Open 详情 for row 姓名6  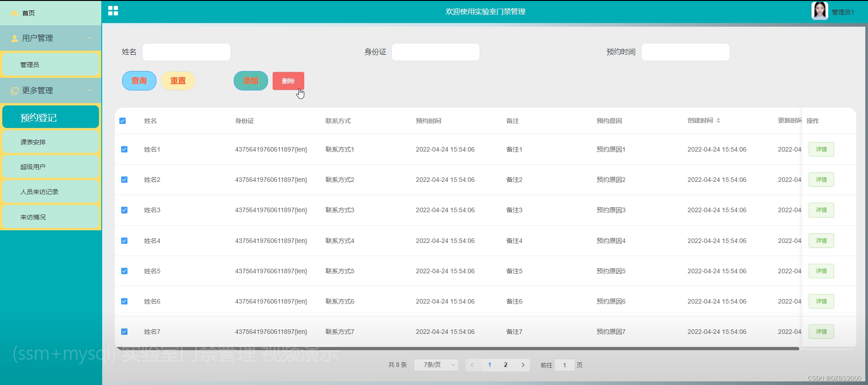point(821,301)
